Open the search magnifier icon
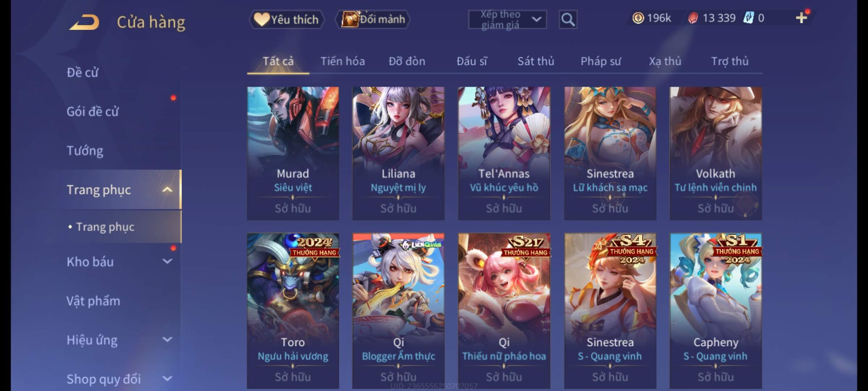This screenshot has width=868, height=391. (568, 20)
